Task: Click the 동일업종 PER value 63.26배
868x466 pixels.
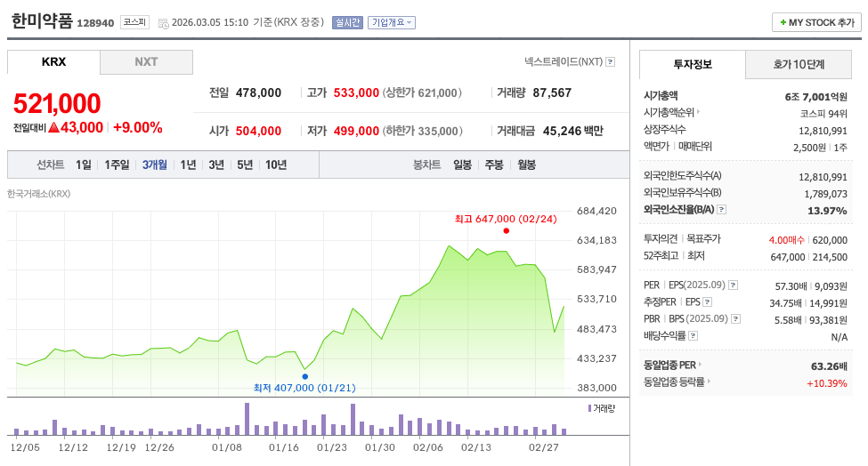Action: (829, 366)
